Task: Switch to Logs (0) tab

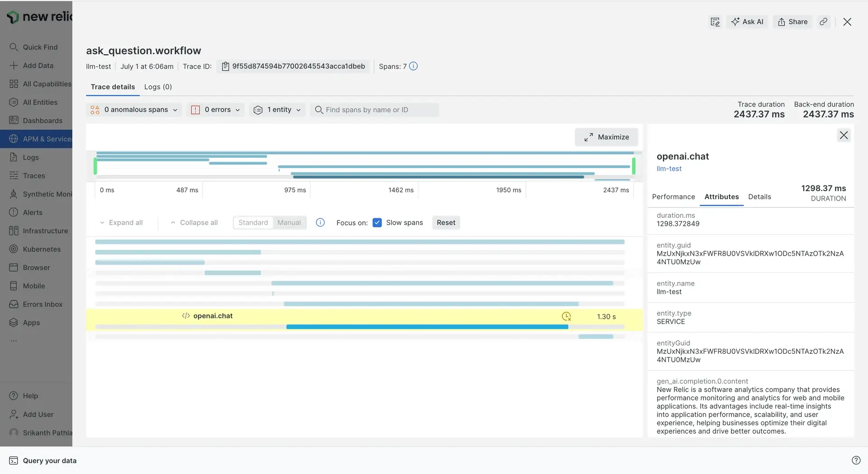Action: [x=158, y=87]
